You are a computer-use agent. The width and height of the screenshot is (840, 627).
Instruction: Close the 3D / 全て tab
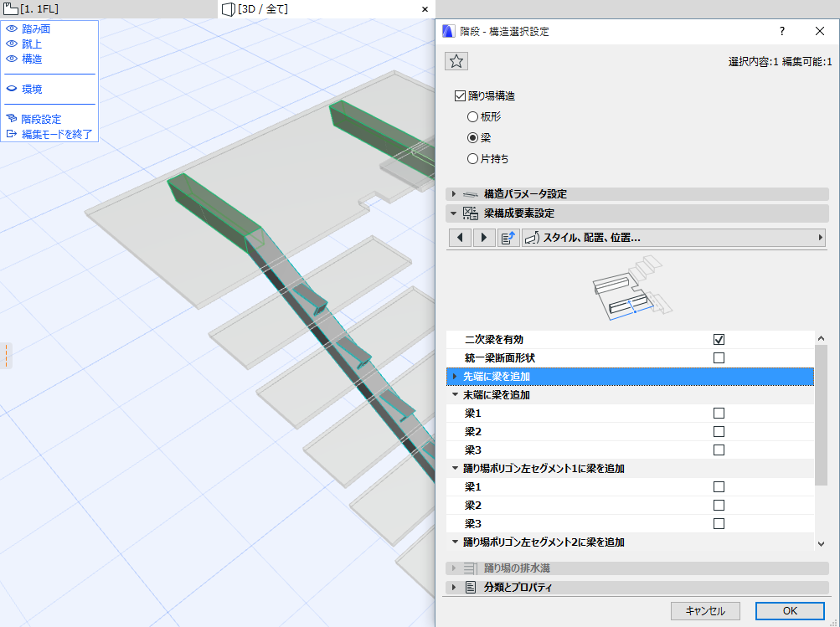pyautogui.click(x=425, y=9)
